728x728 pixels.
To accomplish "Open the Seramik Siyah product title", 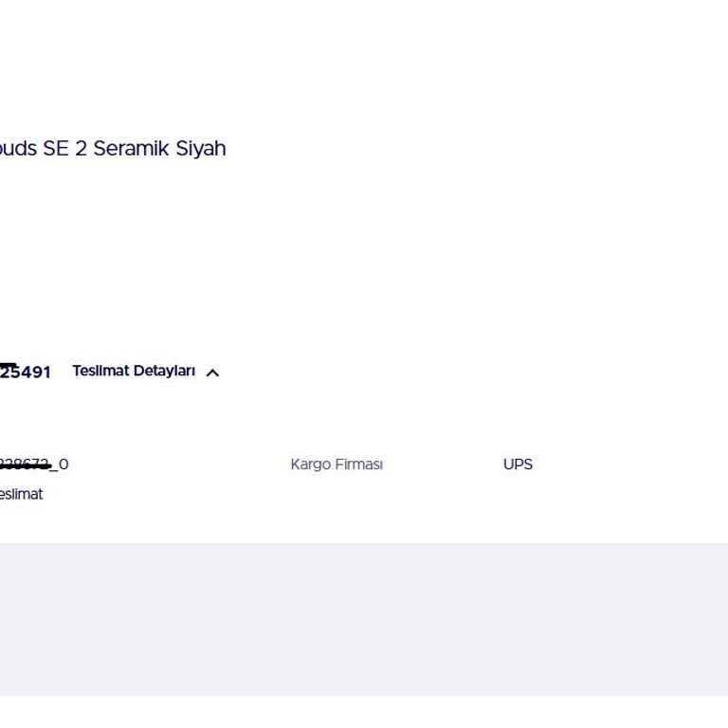I will coord(113,149).
